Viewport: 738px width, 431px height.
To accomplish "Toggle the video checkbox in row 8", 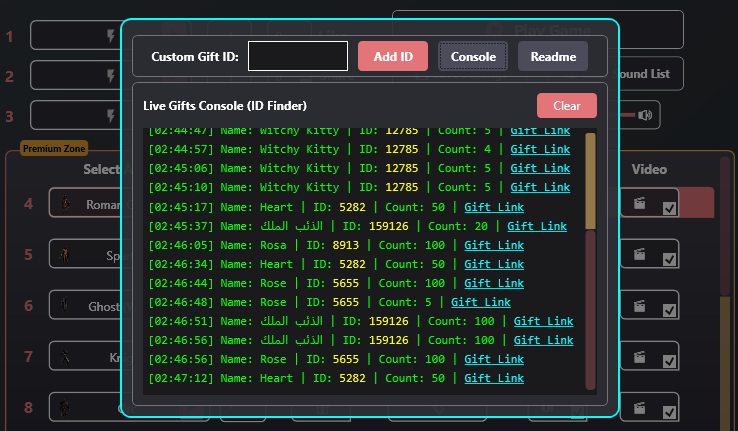I will 669,413.
